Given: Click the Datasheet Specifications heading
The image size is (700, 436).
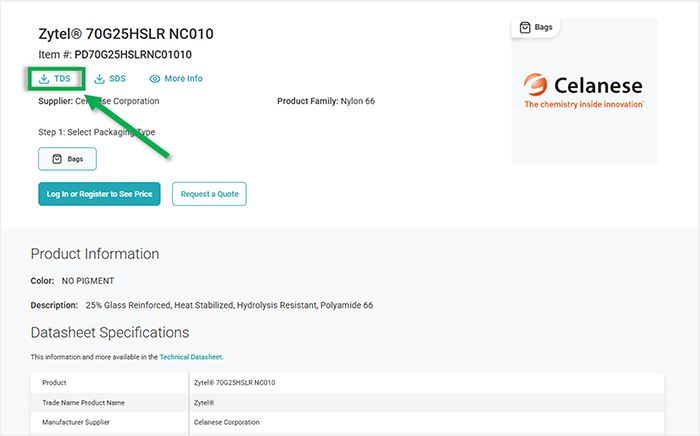Looking at the screenshot, I should [110, 332].
